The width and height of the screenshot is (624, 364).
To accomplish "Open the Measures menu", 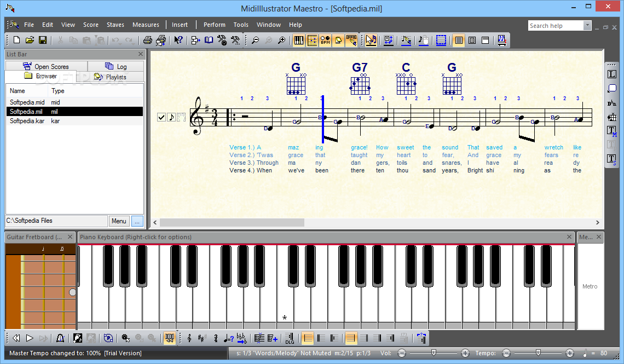I will (146, 25).
